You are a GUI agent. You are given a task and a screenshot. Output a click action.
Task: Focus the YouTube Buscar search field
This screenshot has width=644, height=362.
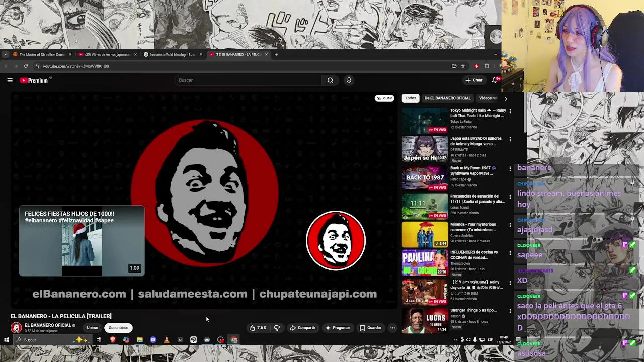[x=248, y=80]
